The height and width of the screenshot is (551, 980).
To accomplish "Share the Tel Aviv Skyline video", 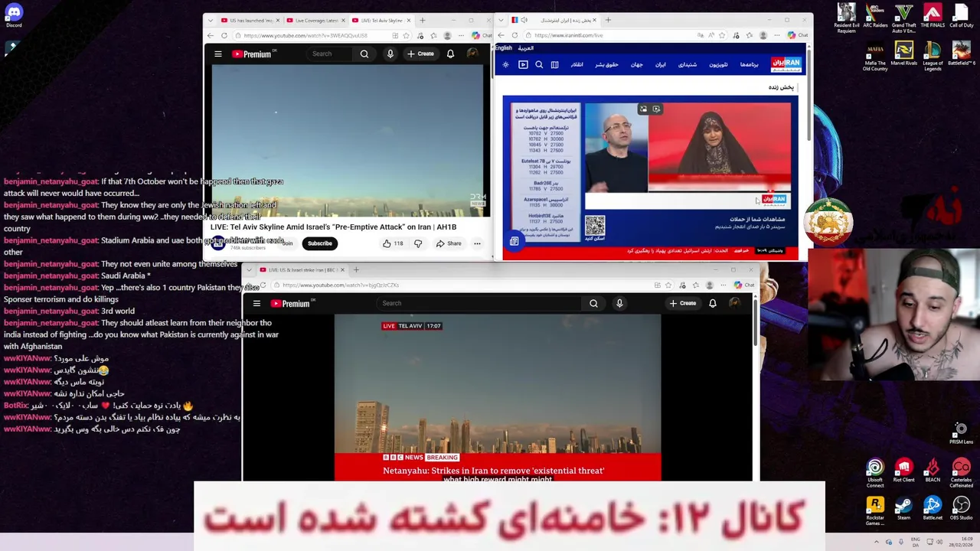I will (449, 243).
